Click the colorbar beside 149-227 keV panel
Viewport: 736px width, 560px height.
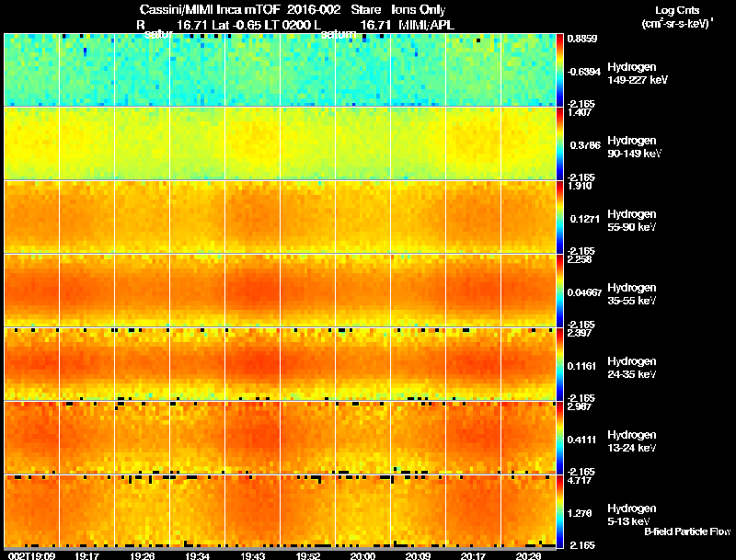point(559,70)
